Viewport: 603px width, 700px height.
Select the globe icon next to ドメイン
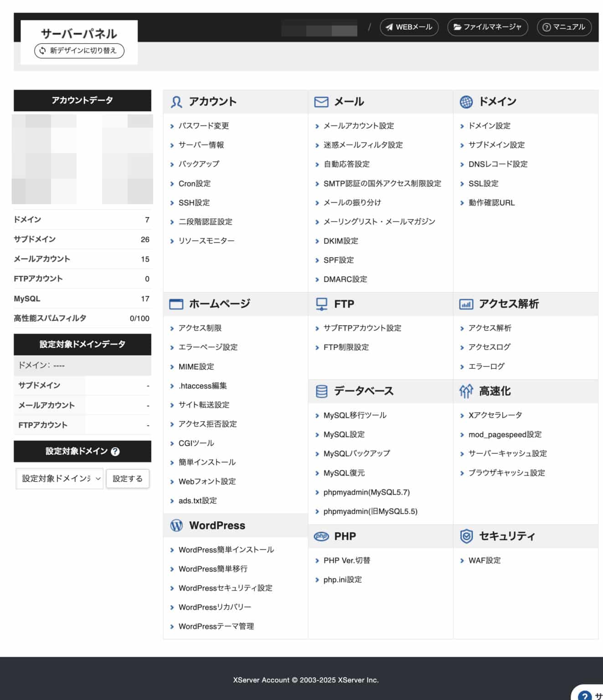click(x=466, y=101)
